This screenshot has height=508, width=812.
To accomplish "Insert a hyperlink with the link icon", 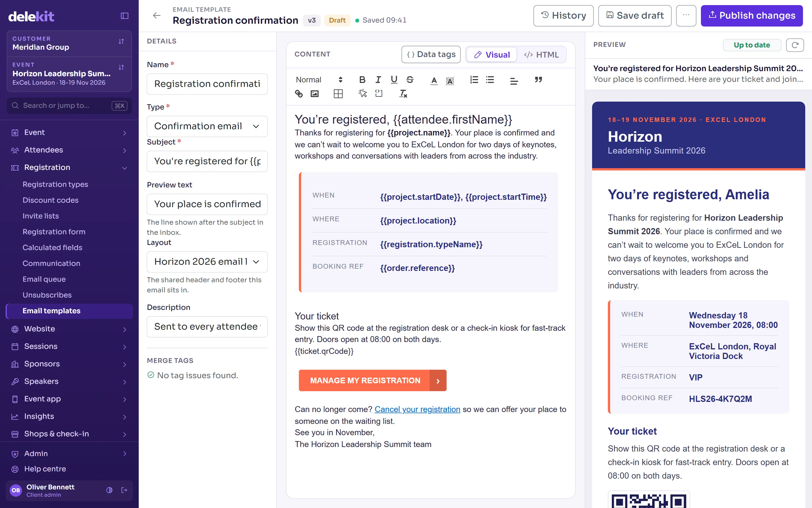I will point(299,94).
